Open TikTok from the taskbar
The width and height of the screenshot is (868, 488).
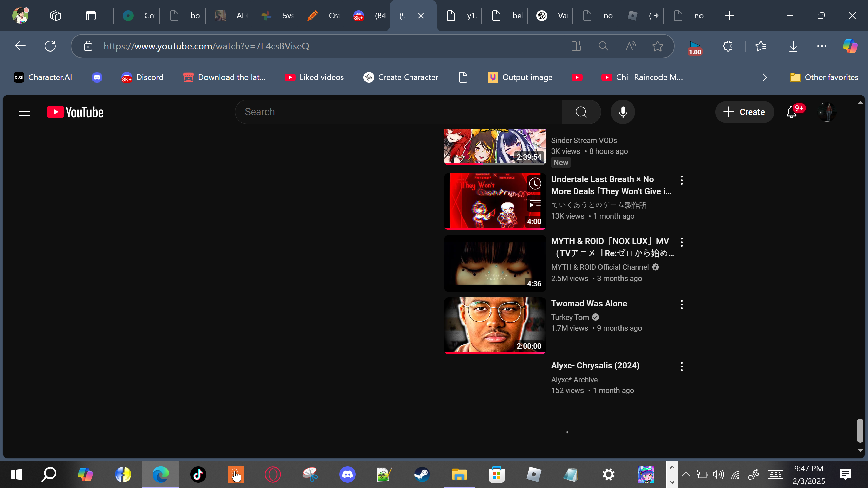point(198,474)
